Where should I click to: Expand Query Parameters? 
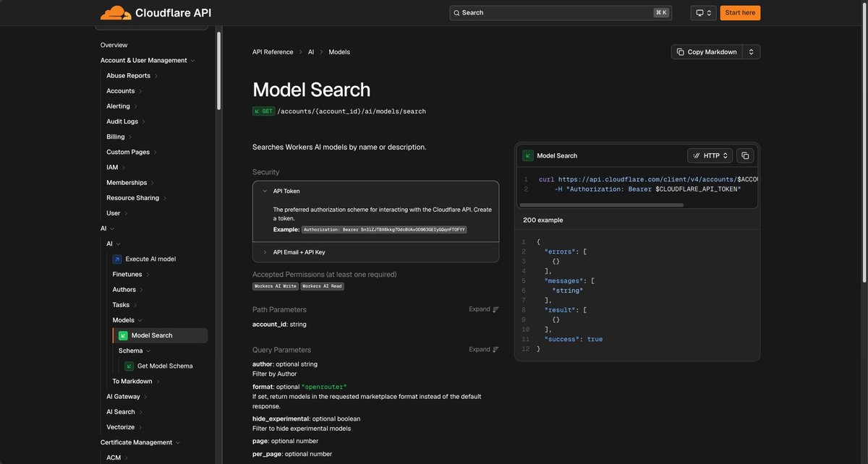(x=484, y=349)
